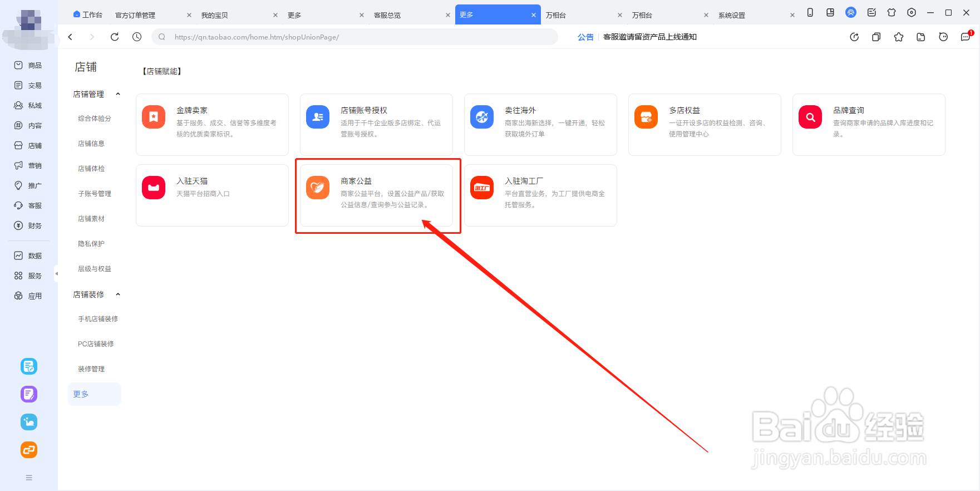Select 店铺信息 in the menu

click(91, 144)
